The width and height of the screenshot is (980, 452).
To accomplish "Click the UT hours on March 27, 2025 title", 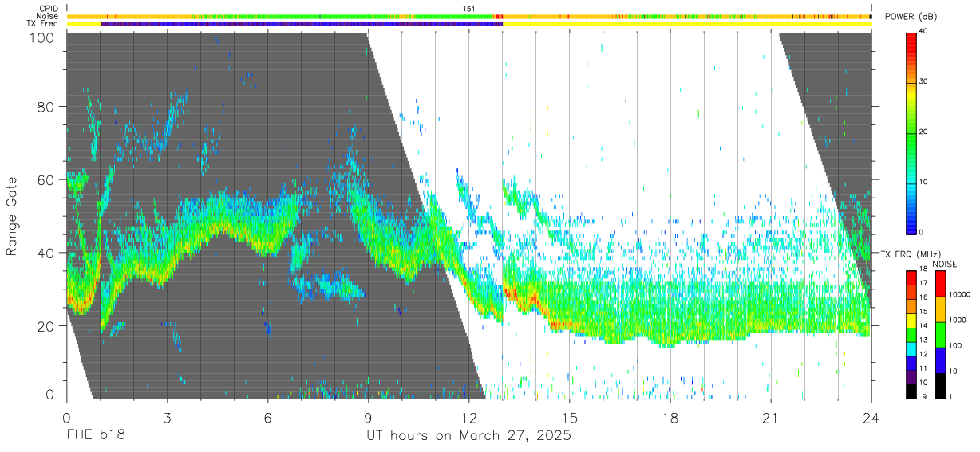I will pyautogui.click(x=468, y=436).
